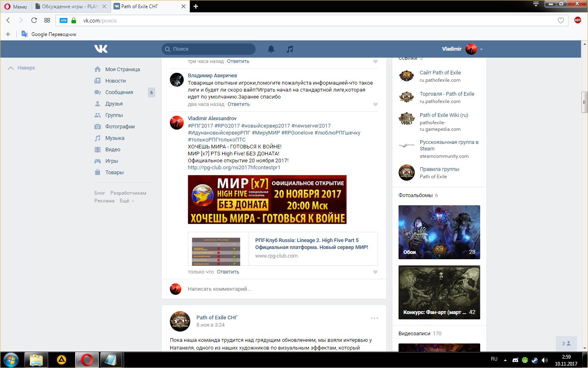Click the VK logo in header

[x=101, y=49]
